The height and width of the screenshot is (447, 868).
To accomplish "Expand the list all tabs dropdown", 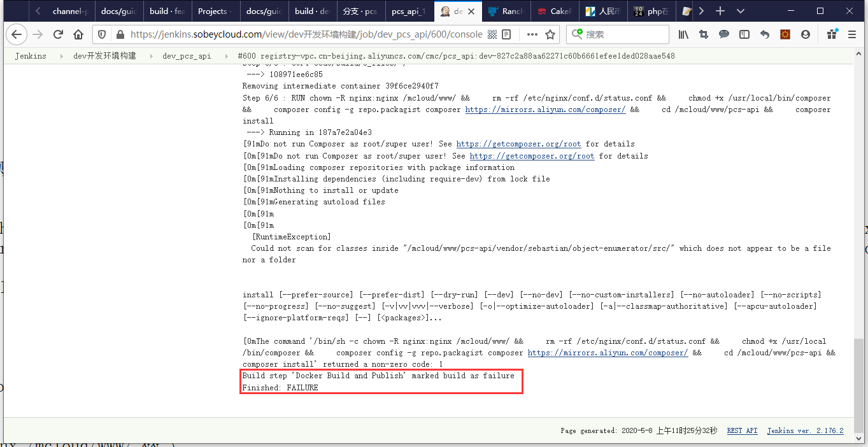I will 741,11.
